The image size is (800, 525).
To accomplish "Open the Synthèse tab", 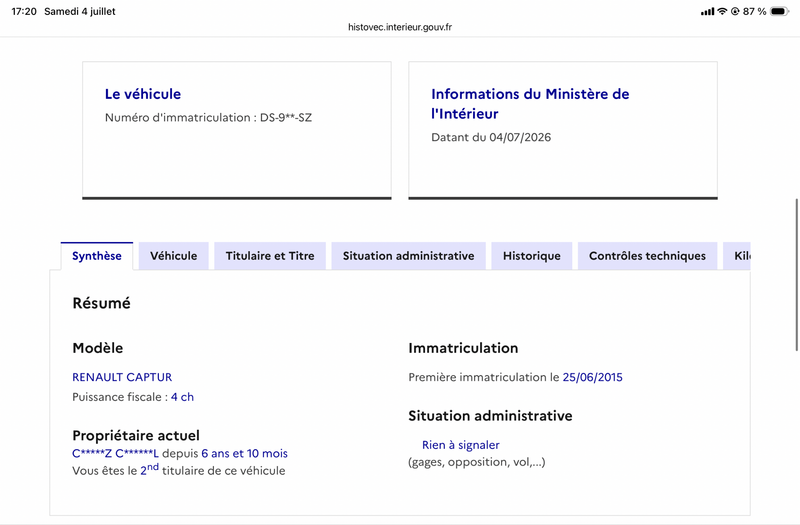I will (x=97, y=256).
